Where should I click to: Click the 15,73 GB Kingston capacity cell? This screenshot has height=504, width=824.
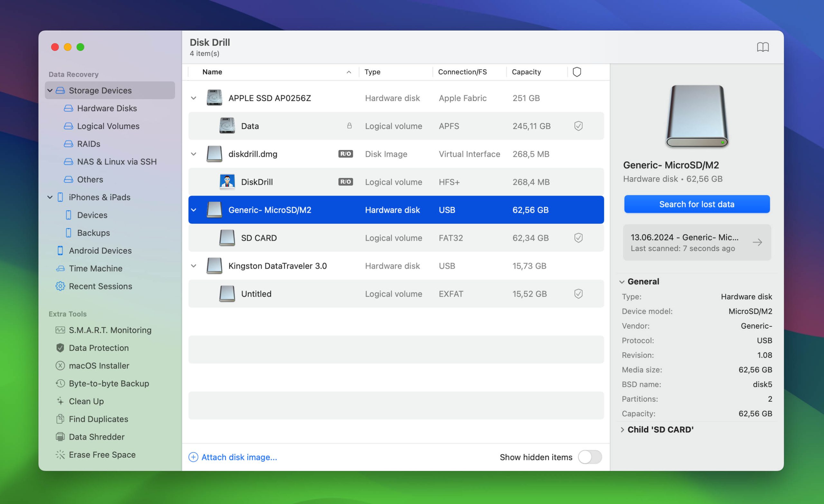[x=529, y=266]
